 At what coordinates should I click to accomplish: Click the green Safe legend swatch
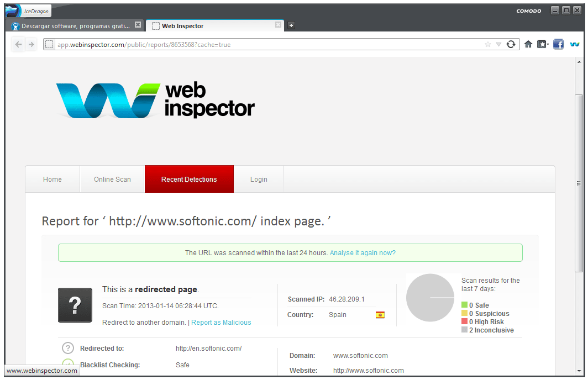coord(464,305)
